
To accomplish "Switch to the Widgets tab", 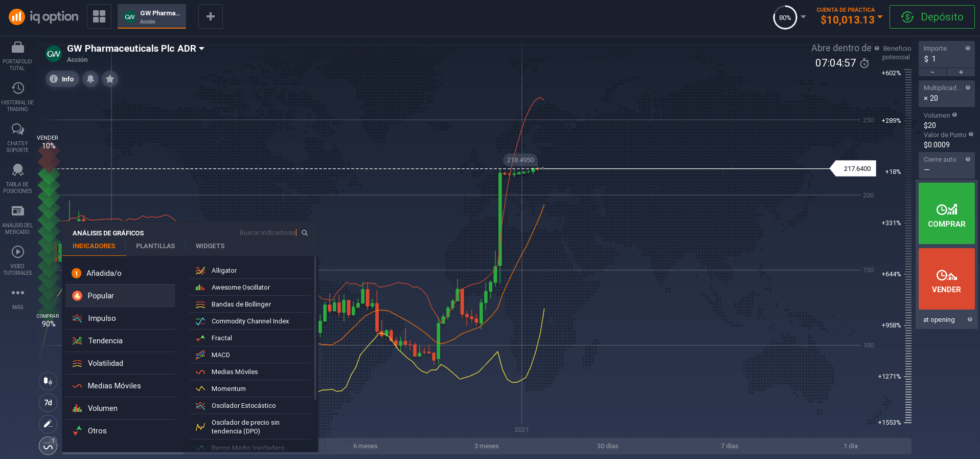I will tap(210, 246).
